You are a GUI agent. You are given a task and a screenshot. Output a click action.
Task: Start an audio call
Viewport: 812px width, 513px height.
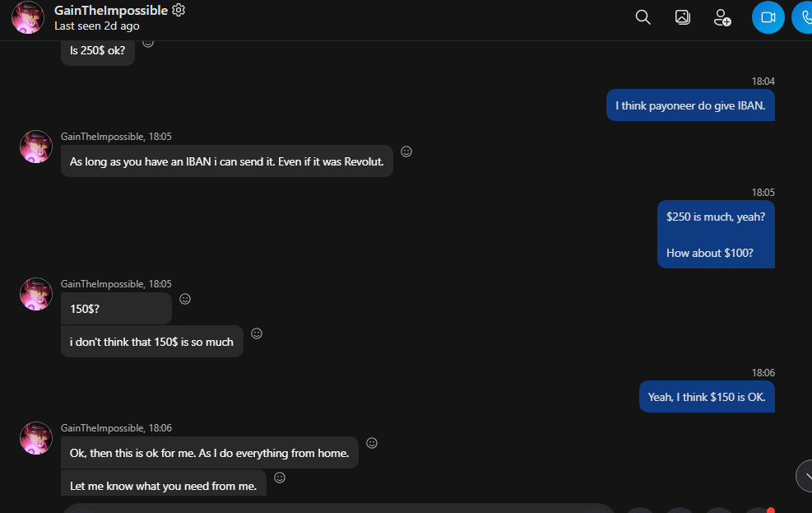tap(804, 17)
